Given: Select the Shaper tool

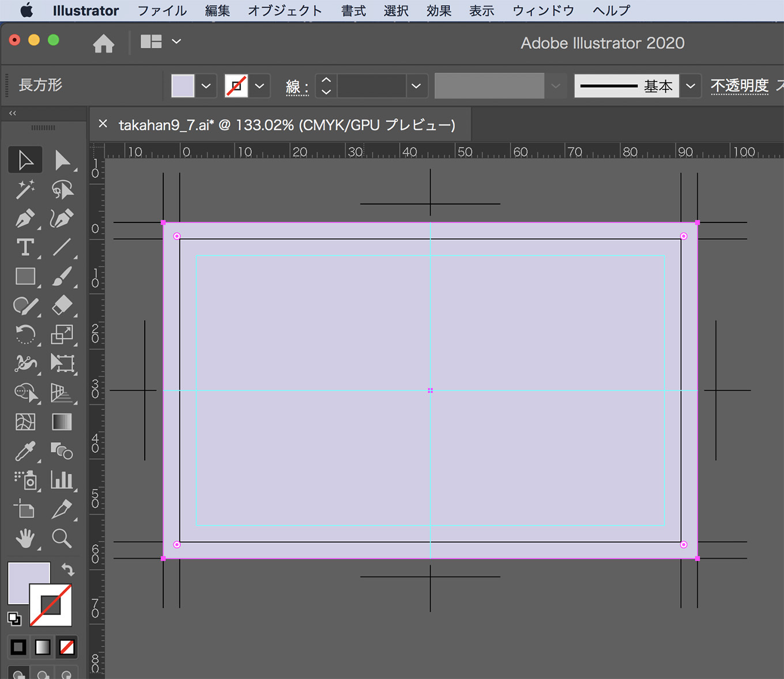Looking at the screenshot, I should coord(25,305).
